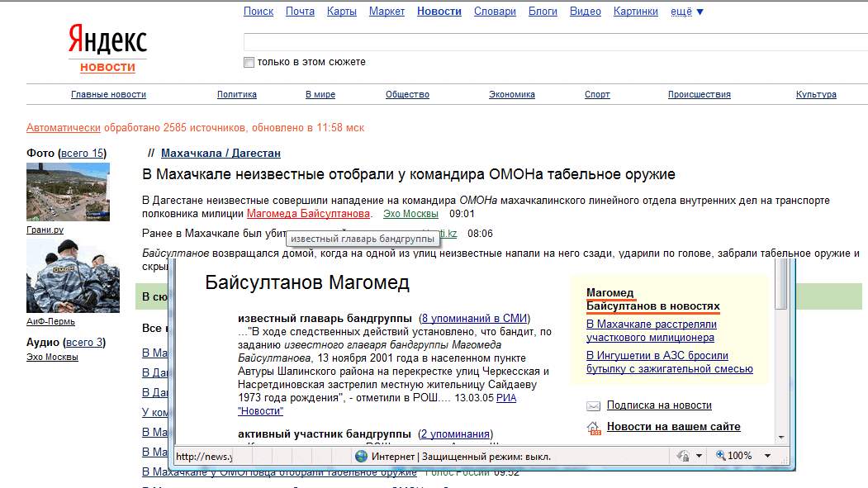Open 'В Ингушетии в АЗС бросили бутылку' link

point(669,362)
